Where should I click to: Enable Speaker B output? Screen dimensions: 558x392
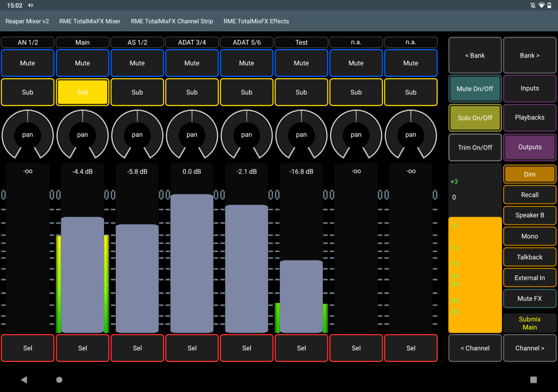(529, 215)
